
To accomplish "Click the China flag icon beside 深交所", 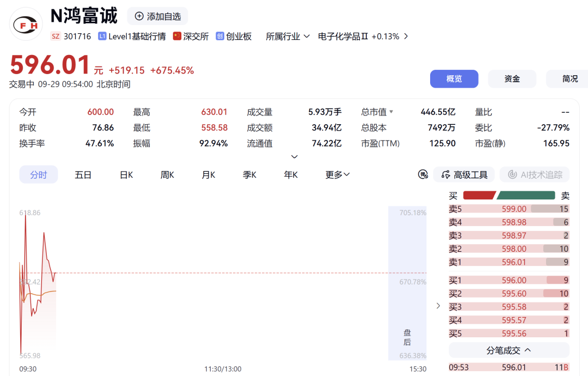I will click(x=177, y=36).
